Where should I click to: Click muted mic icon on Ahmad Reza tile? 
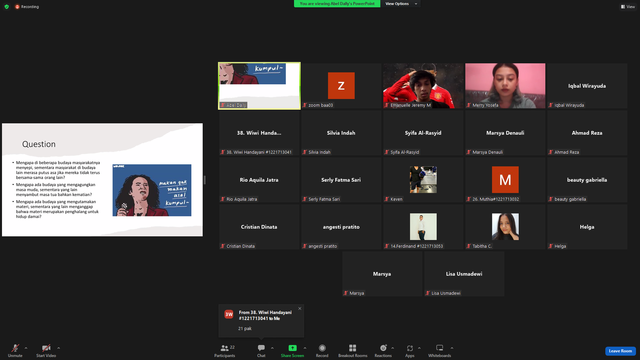click(551, 152)
